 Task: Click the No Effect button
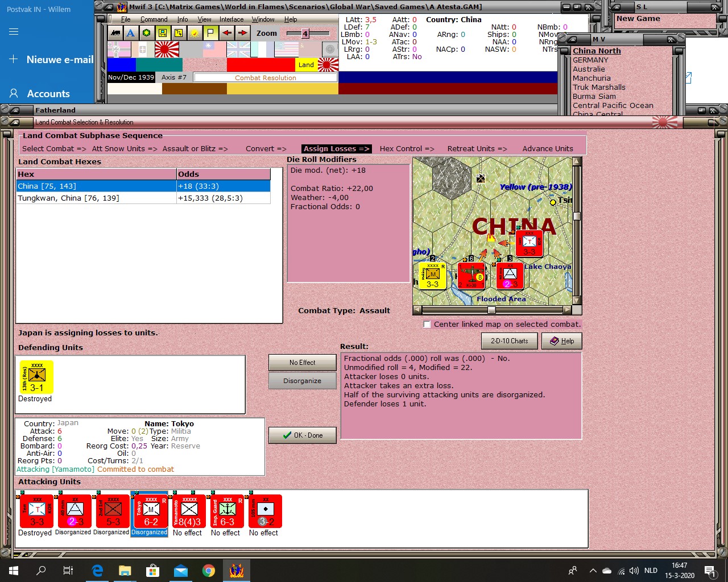(302, 363)
